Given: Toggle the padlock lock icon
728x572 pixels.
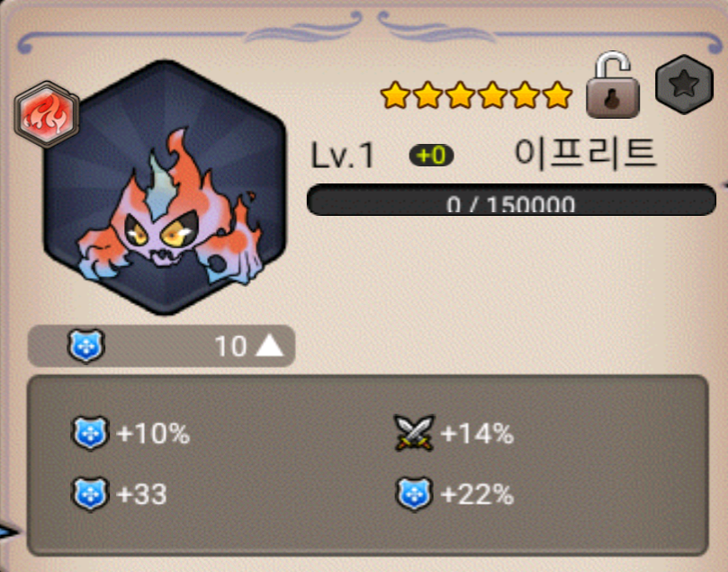Looking at the screenshot, I should [613, 85].
